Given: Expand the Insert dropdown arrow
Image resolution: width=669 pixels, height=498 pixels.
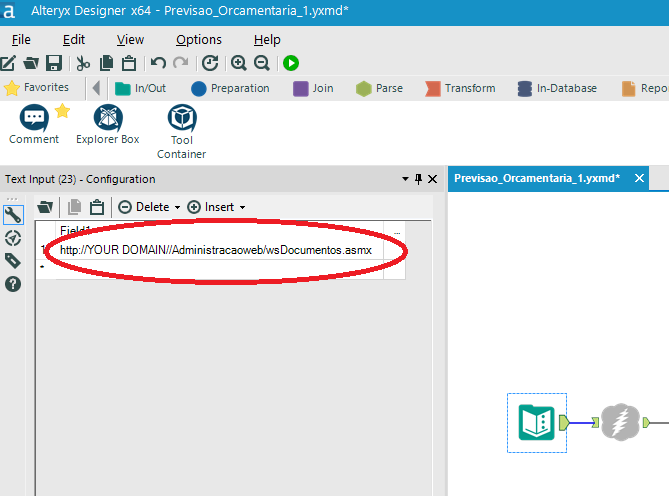Looking at the screenshot, I should pyautogui.click(x=242, y=207).
